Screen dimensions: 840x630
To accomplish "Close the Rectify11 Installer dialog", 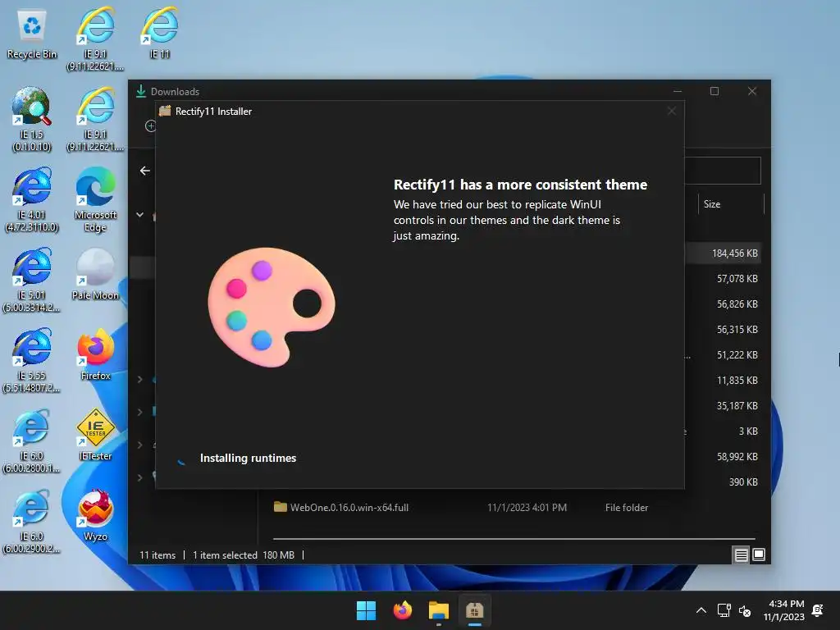I will 671,111.
